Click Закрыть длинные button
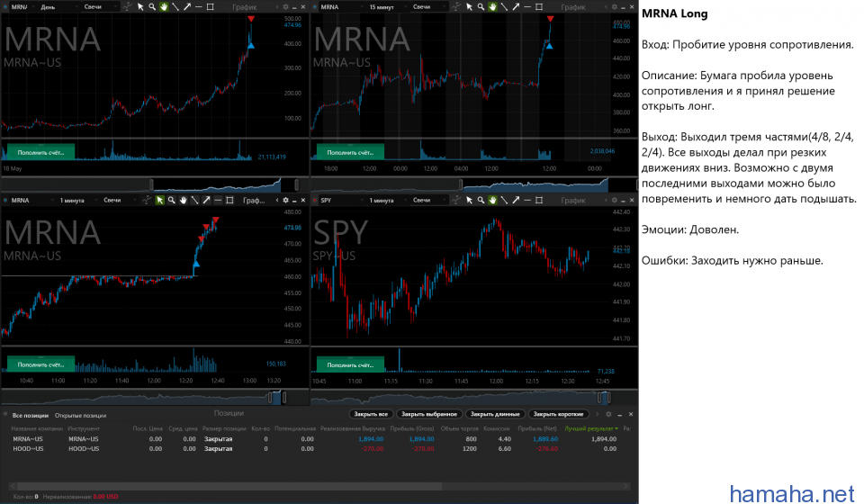The image size is (864, 504). 495,414
